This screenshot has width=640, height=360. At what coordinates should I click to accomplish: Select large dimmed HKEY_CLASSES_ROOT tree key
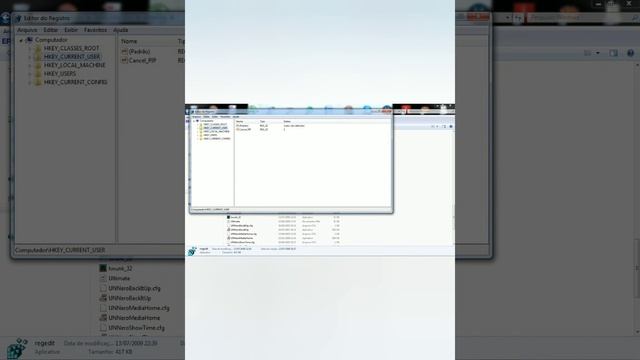tap(71, 48)
